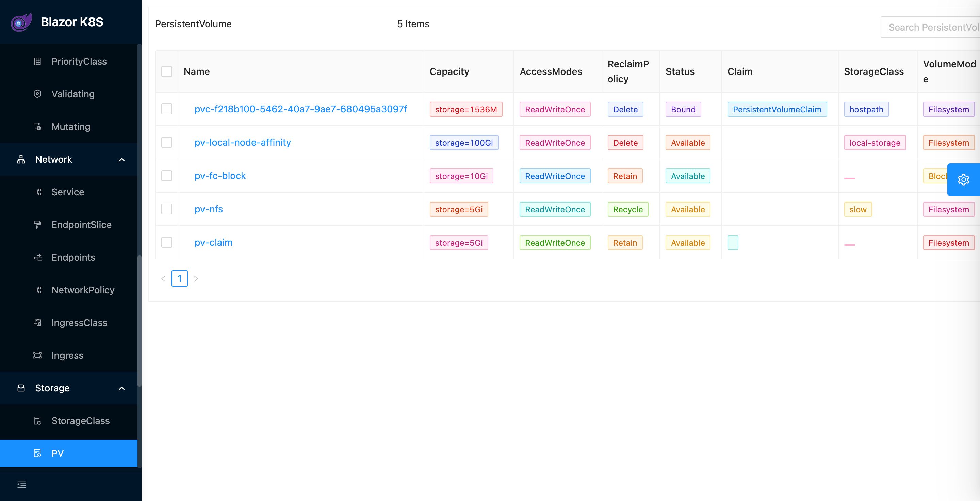The height and width of the screenshot is (501, 980).
Task: Collapse the Network menu chevron
Action: 122,159
